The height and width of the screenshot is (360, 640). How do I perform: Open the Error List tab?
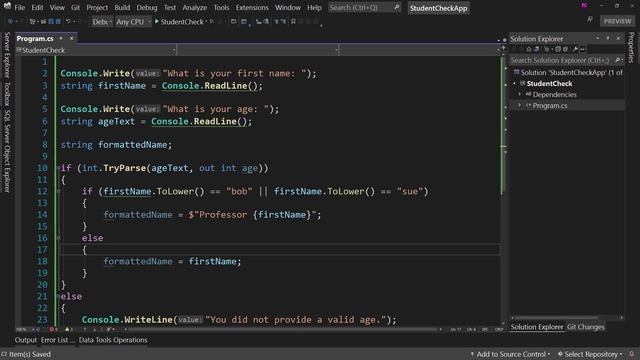point(57,340)
